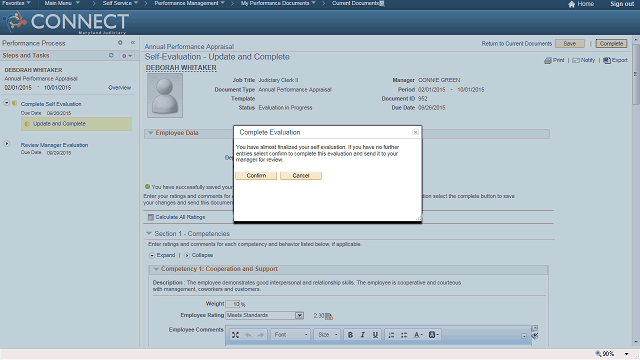Click the Complete button at top right
640x360 pixels.
coord(611,44)
